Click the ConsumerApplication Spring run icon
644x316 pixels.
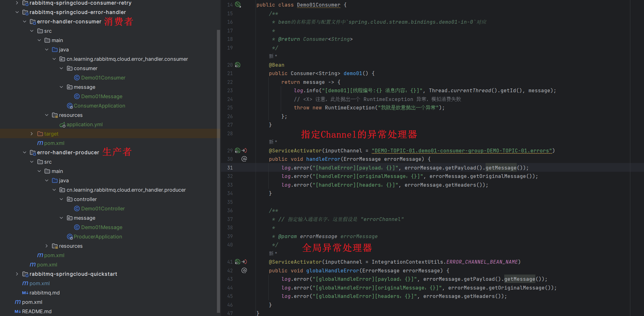(x=70, y=106)
